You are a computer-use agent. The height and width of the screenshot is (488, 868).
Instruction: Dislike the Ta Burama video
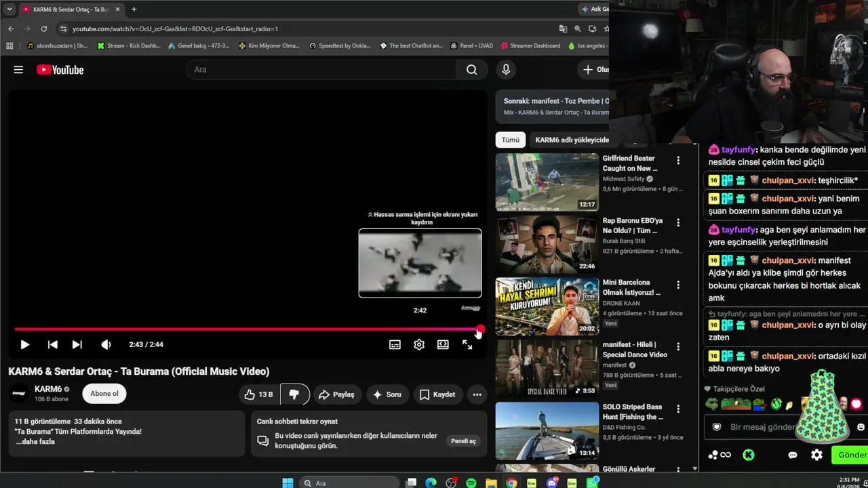point(294,394)
